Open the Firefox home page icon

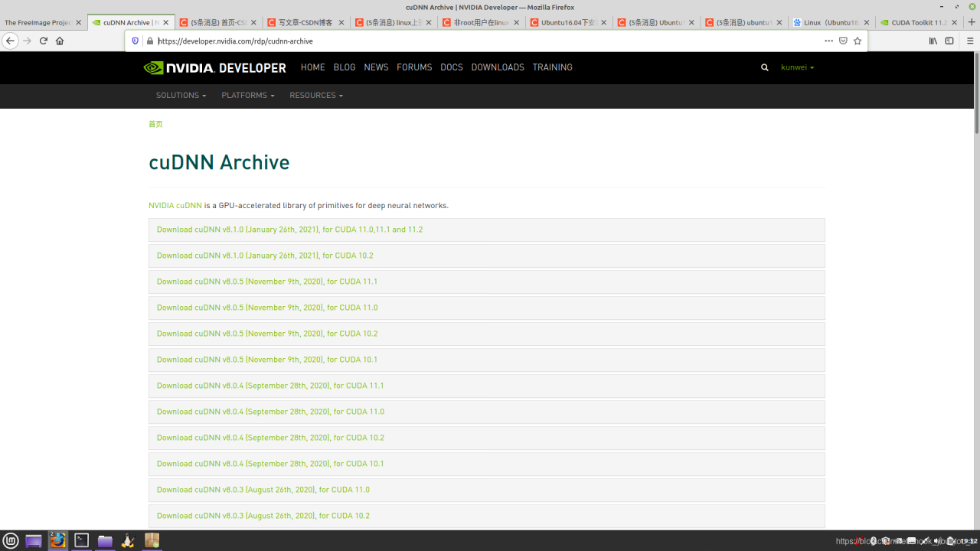tap(60, 41)
